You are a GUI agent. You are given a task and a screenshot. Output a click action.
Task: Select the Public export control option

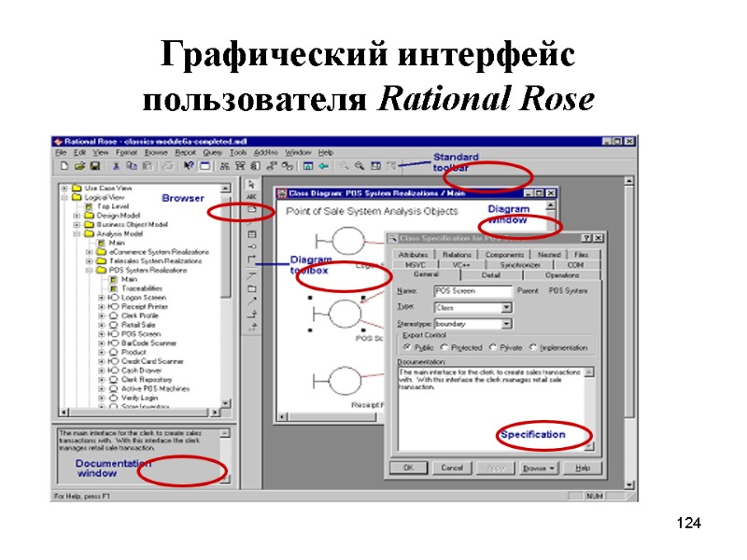click(x=407, y=347)
